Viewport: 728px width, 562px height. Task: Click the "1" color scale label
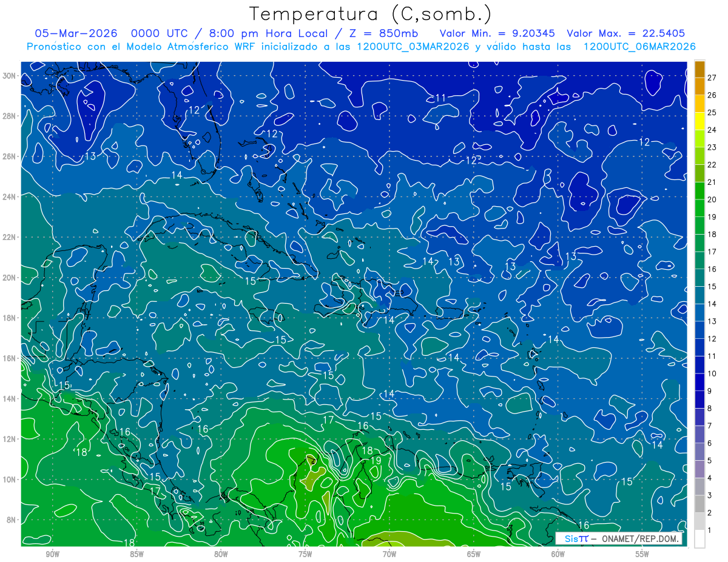710,530
